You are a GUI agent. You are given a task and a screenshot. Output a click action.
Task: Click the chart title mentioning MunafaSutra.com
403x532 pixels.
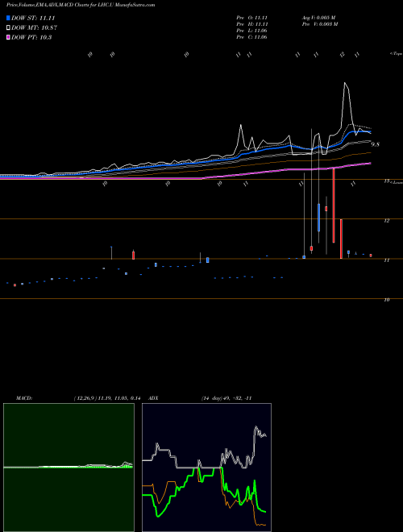tap(81, 5)
